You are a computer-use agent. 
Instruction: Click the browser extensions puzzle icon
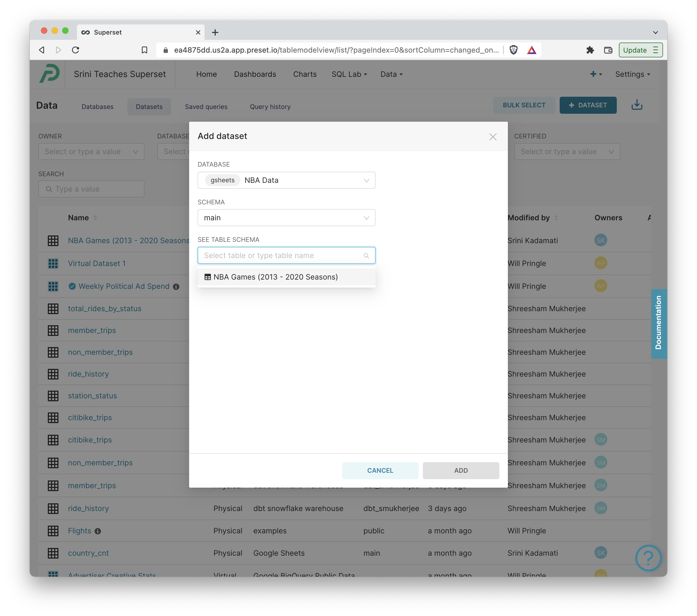click(x=590, y=50)
